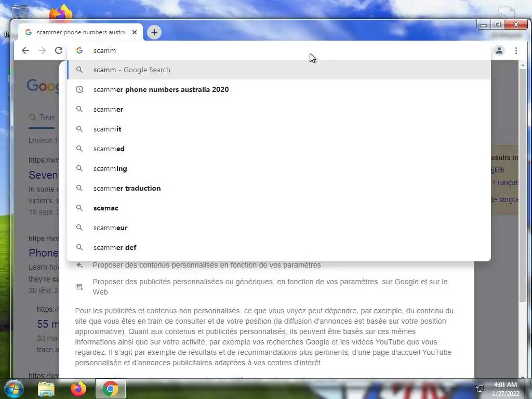Open the '55 m' search result link
Screen dimensions: 532x399
(47, 324)
